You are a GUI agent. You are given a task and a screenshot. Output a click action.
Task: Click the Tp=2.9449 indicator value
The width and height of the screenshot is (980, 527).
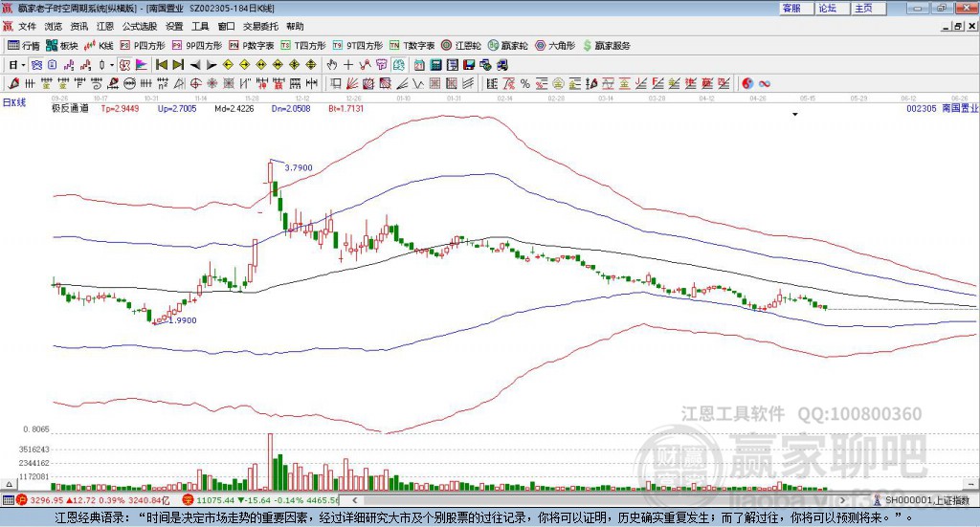click(x=120, y=108)
